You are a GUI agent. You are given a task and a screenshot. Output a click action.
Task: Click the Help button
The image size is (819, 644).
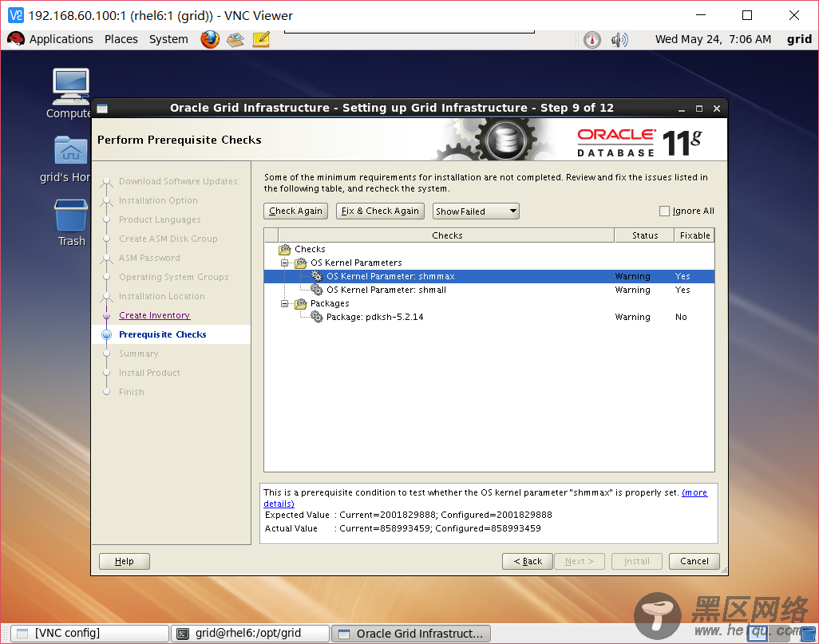pyautogui.click(x=125, y=561)
